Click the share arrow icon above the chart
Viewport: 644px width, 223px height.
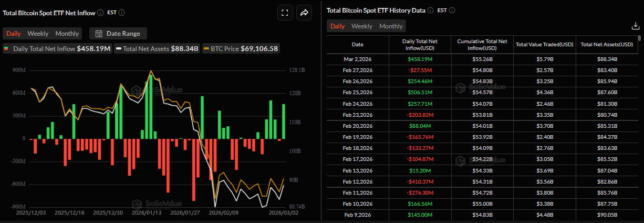pos(304,13)
